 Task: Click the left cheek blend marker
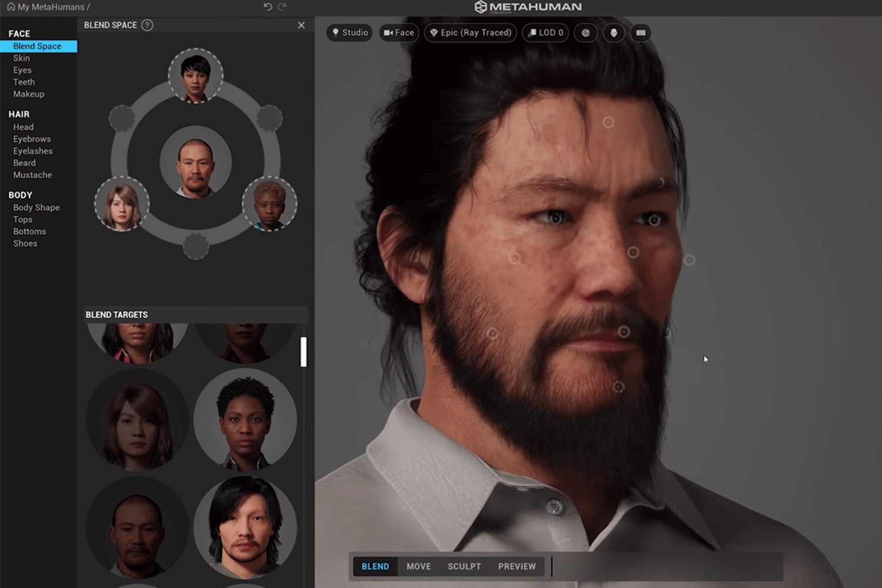pyautogui.click(x=514, y=258)
